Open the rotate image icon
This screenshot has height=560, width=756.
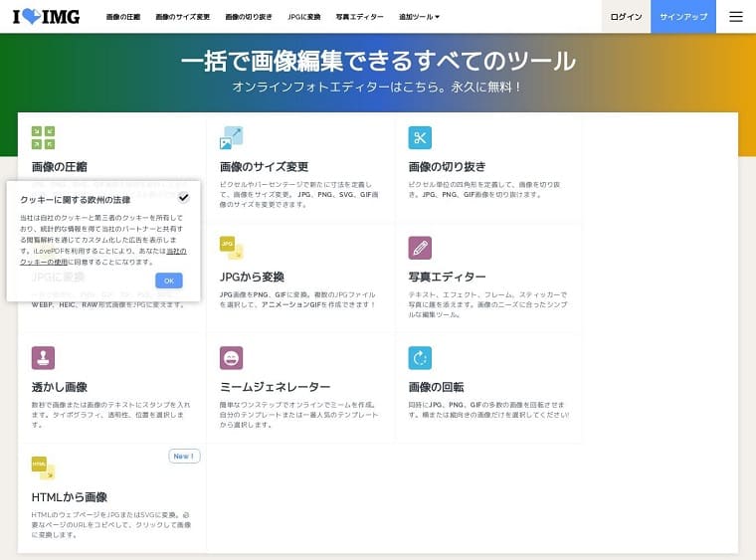pos(420,358)
